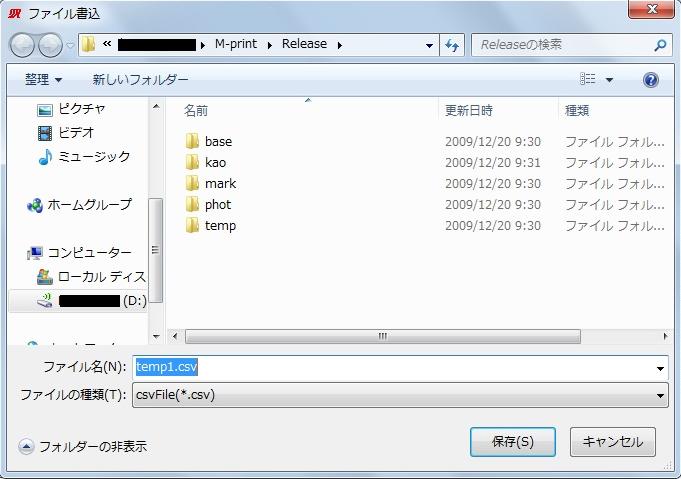The height and width of the screenshot is (479, 681).
Task: Click the 名前 column header to sort
Action: (x=197, y=111)
